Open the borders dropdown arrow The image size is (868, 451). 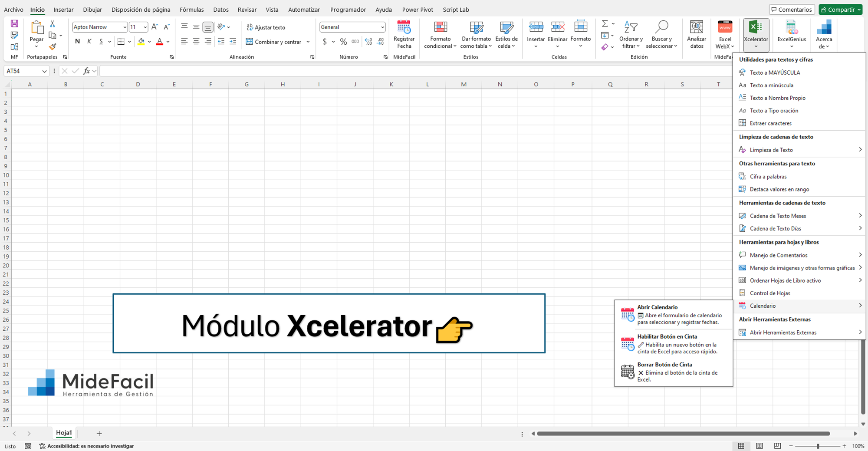click(x=129, y=42)
